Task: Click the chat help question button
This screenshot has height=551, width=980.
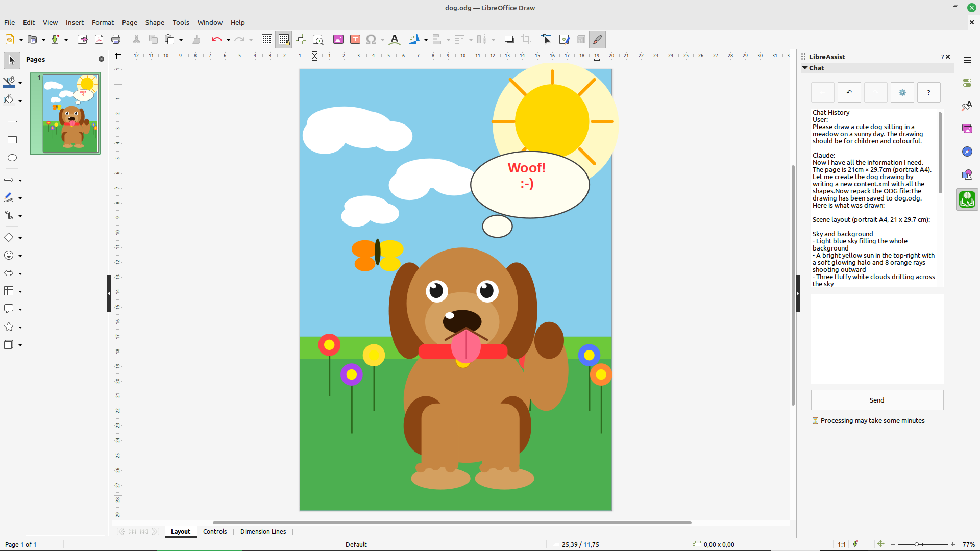Action: click(x=928, y=92)
